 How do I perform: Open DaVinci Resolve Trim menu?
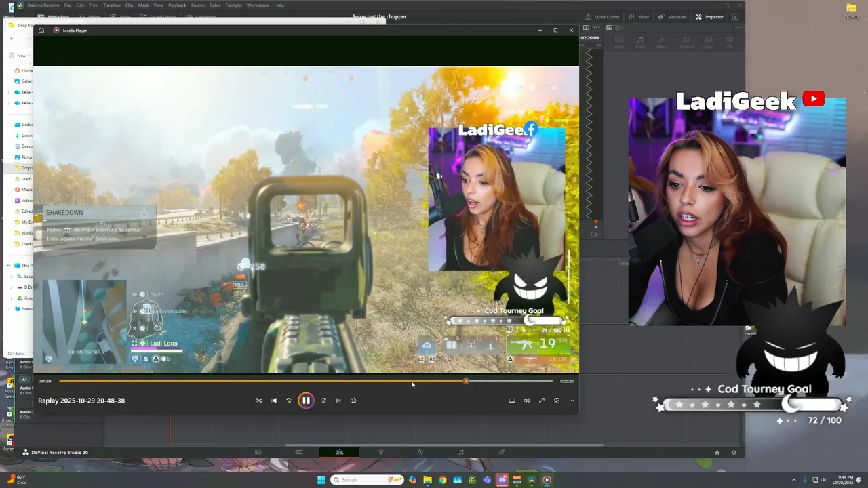94,5
